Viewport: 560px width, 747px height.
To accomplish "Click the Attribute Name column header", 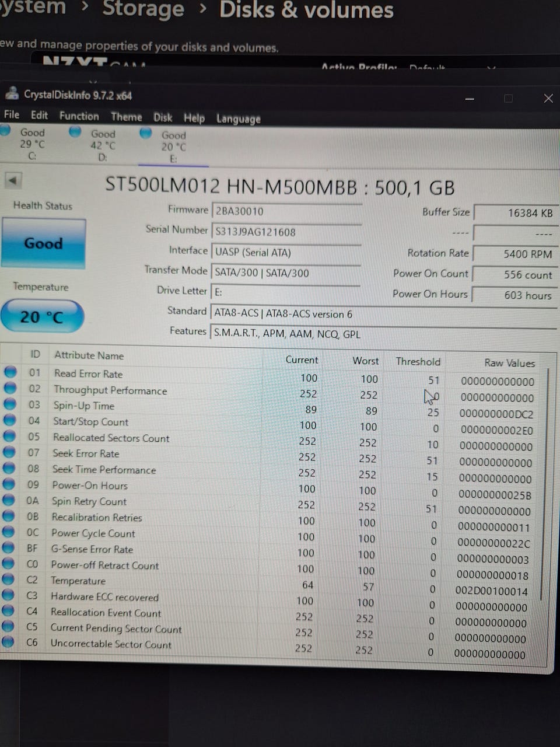I will (89, 355).
